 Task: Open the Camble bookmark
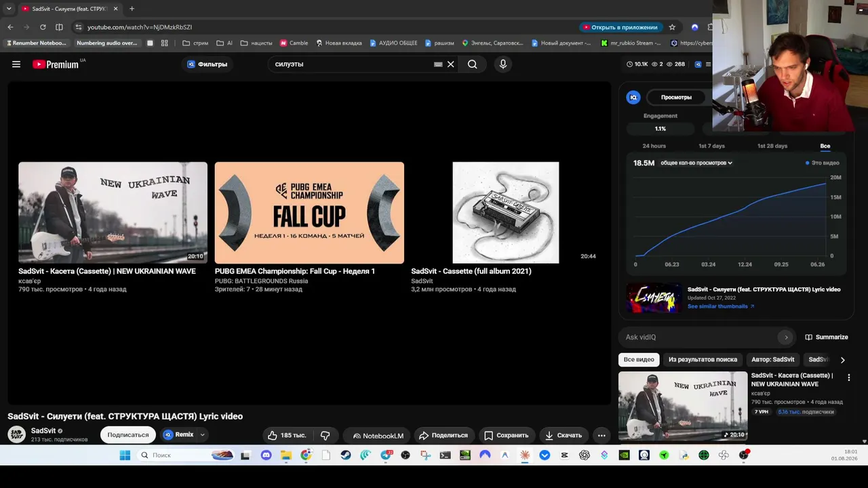tap(294, 43)
